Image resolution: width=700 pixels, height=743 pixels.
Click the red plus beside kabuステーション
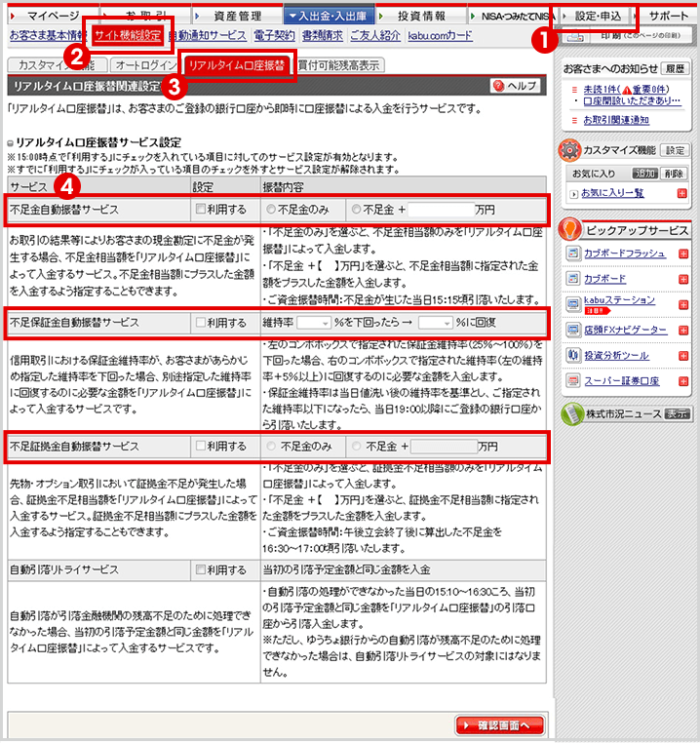click(x=683, y=304)
